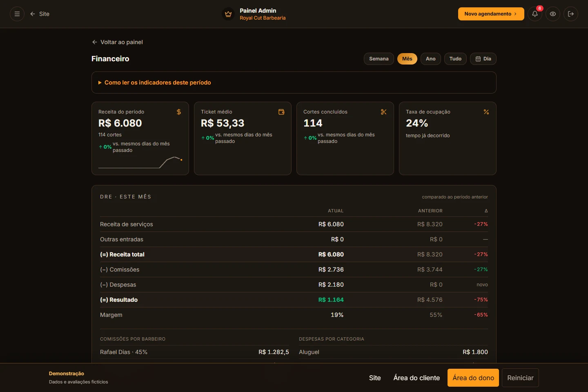
Task: Click dollar icon on Receita card
Action: (179, 112)
